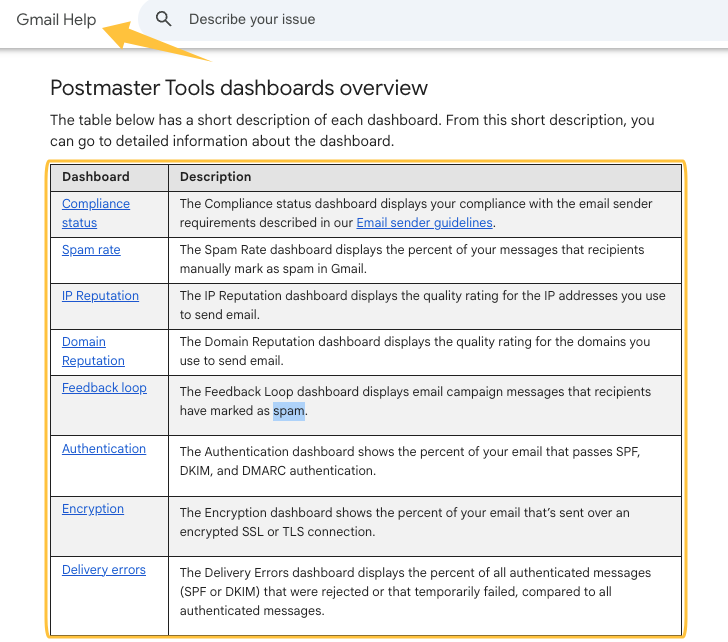Click the search magnifier icon
728x642 pixels.
coord(163,19)
